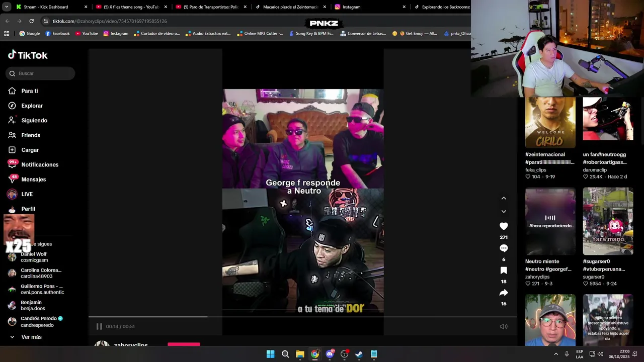The height and width of the screenshot is (362, 644).
Task: Open feka_clips author link
Action: tap(535, 170)
